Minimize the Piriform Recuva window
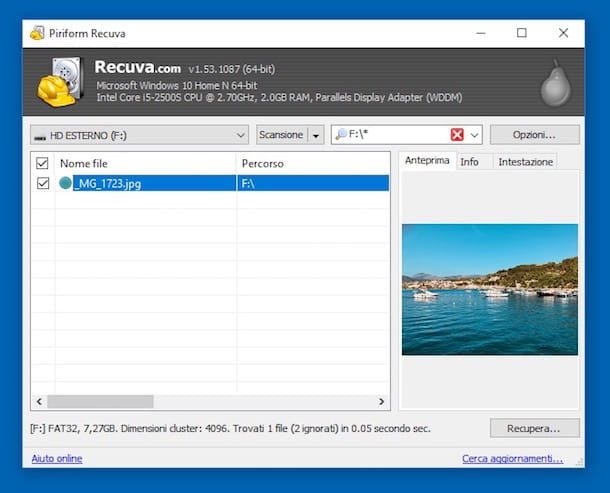This screenshot has width=610, height=493. coord(481,33)
